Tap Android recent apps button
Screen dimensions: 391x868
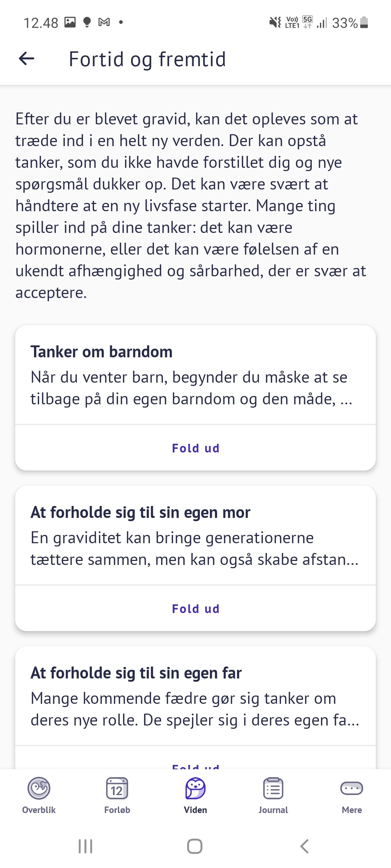click(x=85, y=846)
